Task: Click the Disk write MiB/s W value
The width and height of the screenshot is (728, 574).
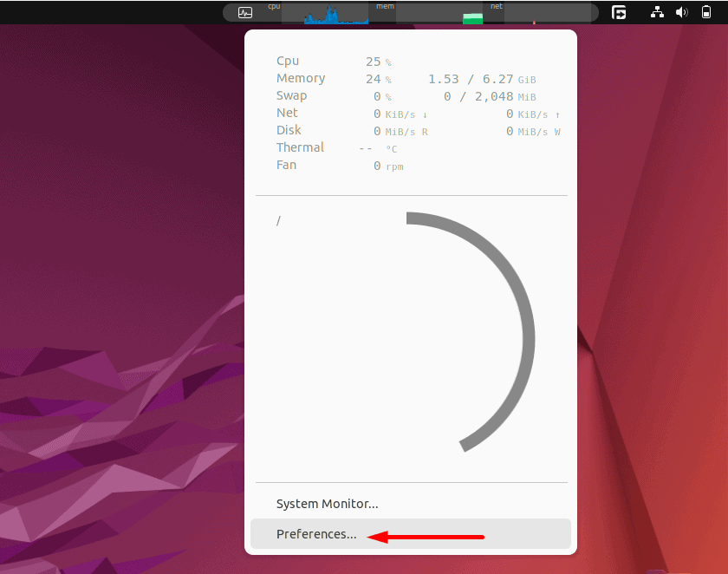Action: (533, 132)
